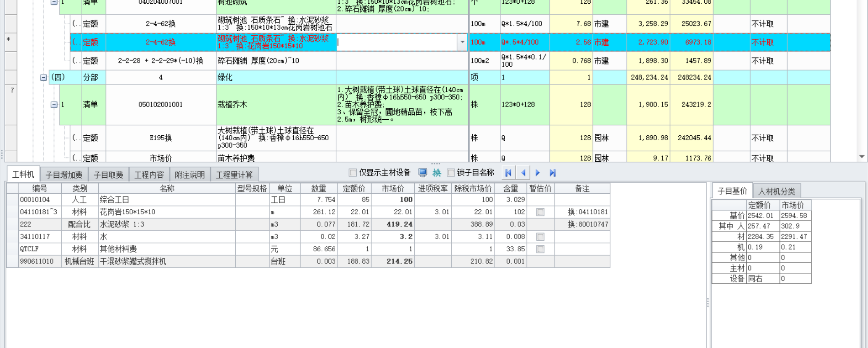Screen dimensions: 868x348
Task: Click 设备 row value 同右
Action: click(763, 278)
